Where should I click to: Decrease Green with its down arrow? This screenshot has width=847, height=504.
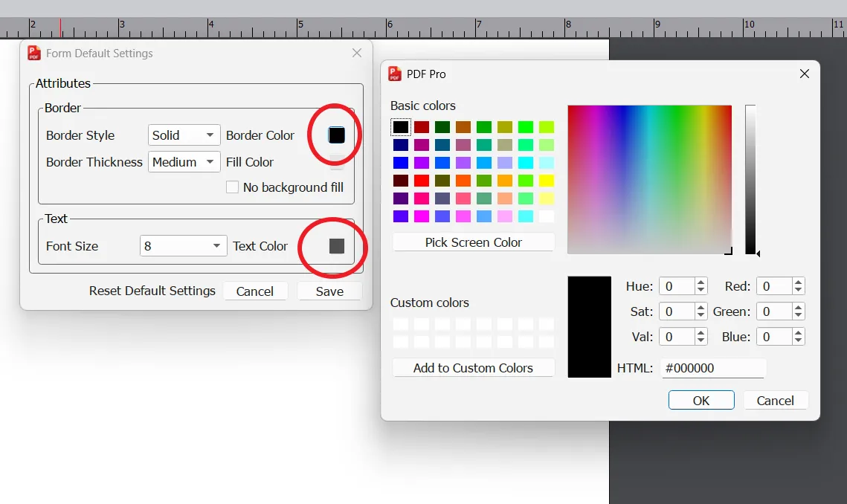tap(799, 316)
